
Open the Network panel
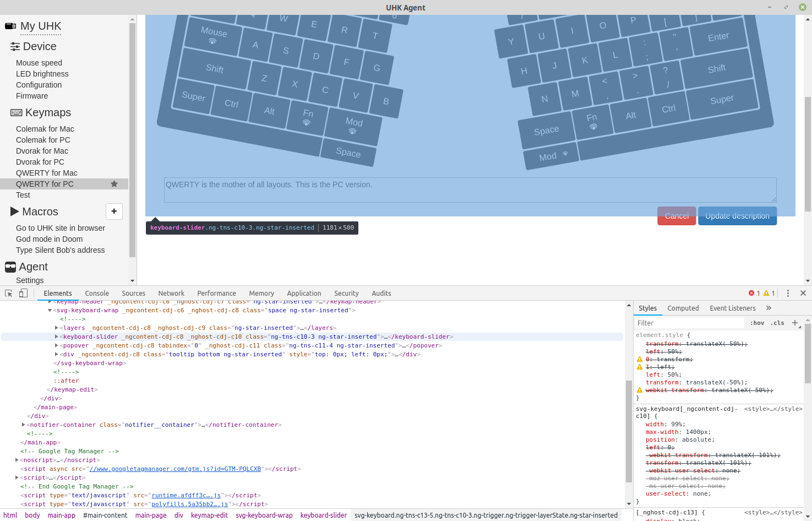point(171,293)
